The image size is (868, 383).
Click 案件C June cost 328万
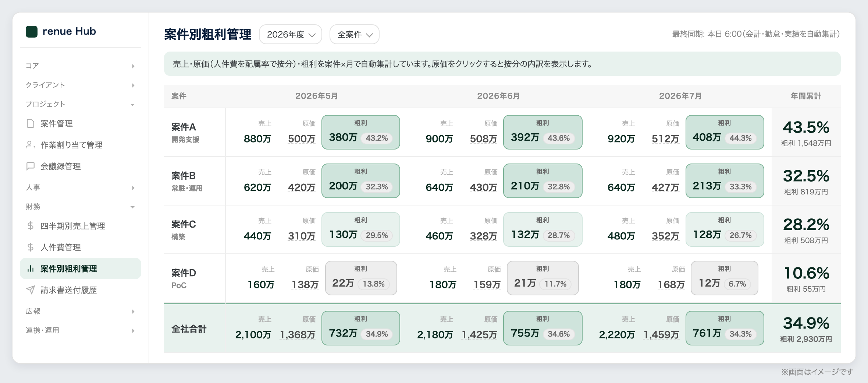click(483, 236)
